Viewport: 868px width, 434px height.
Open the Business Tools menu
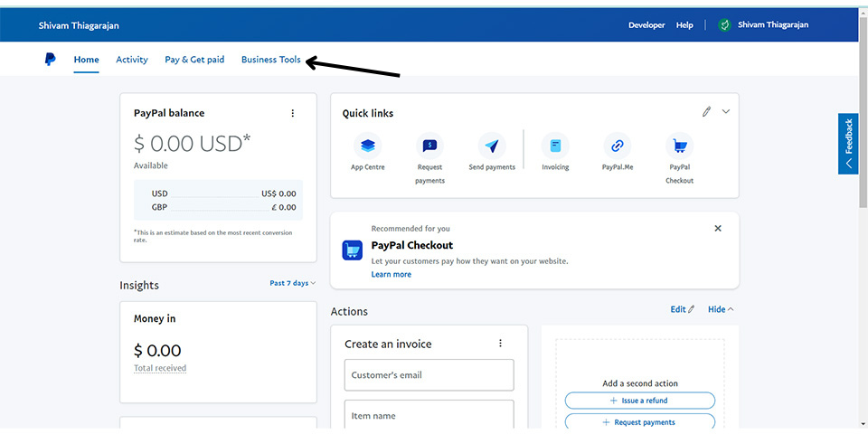[x=270, y=60]
